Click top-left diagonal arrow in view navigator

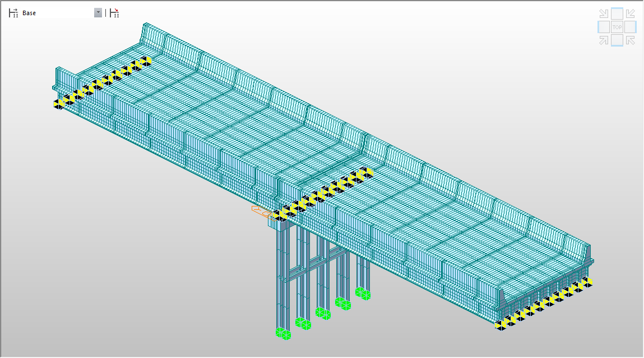(x=604, y=13)
